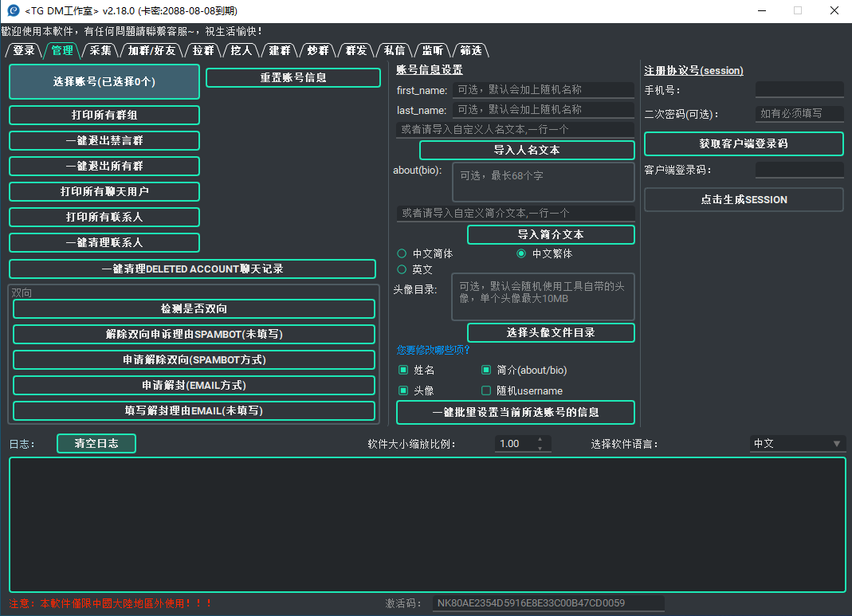Open the 管理 tab
852x616 pixels.
pos(62,50)
